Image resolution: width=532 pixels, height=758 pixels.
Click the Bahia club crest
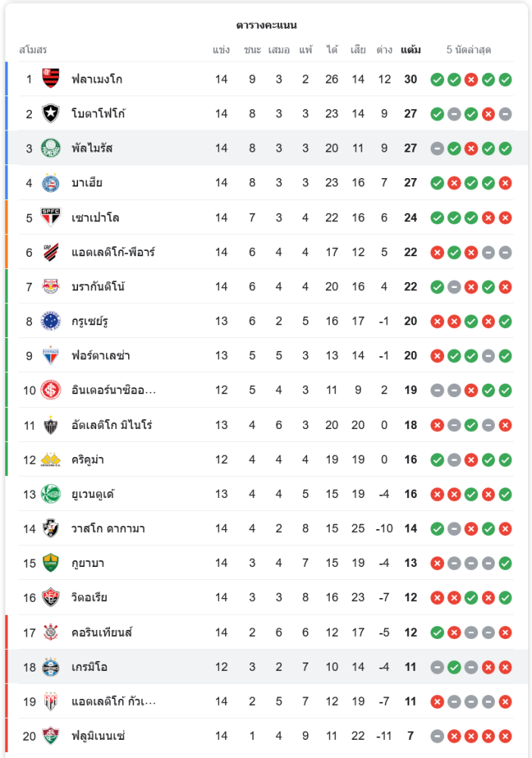tap(51, 183)
